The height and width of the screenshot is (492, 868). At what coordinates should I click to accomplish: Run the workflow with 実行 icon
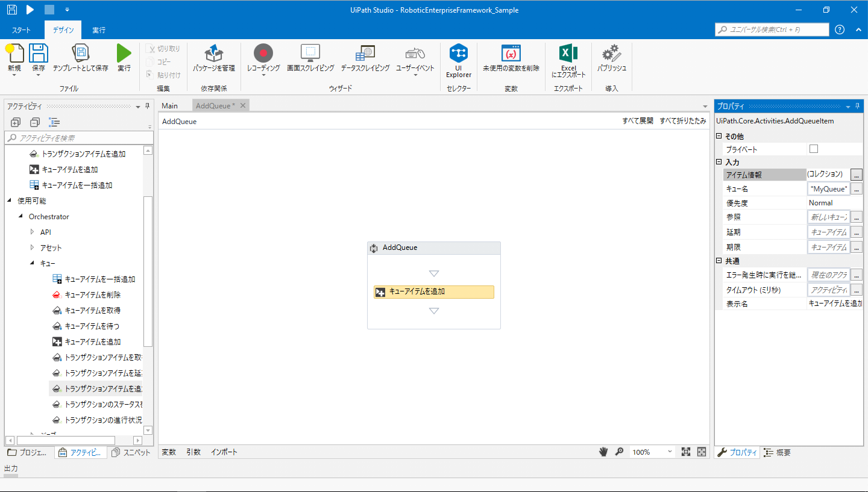pyautogui.click(x=124, y=53)
